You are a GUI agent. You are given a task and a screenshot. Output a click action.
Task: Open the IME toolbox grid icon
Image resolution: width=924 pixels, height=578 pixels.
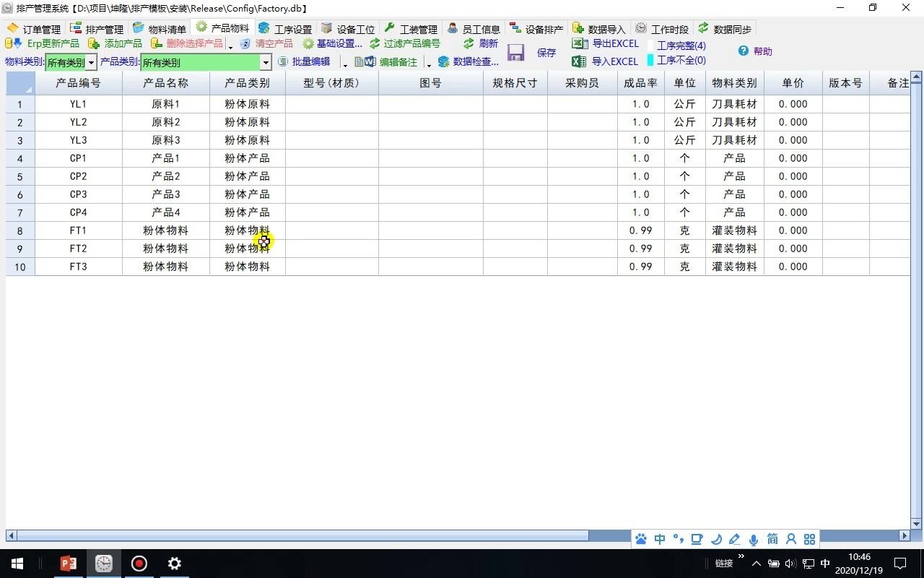tap(809, 539)
